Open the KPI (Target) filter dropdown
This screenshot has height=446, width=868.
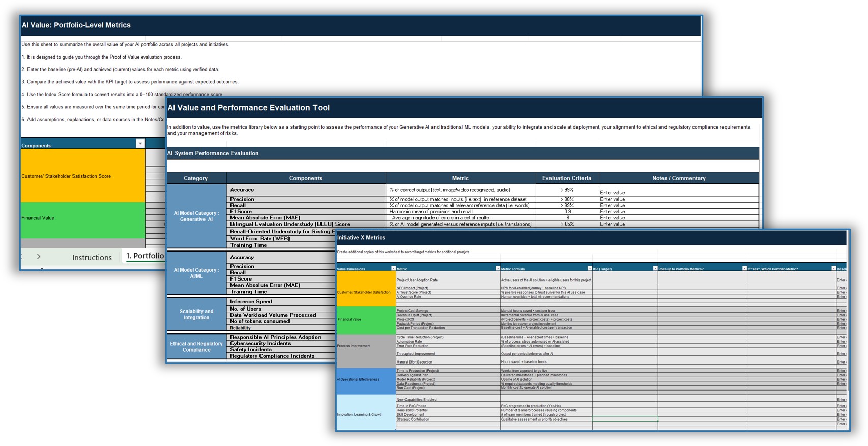pyautogui.click(x=655, y=268)
